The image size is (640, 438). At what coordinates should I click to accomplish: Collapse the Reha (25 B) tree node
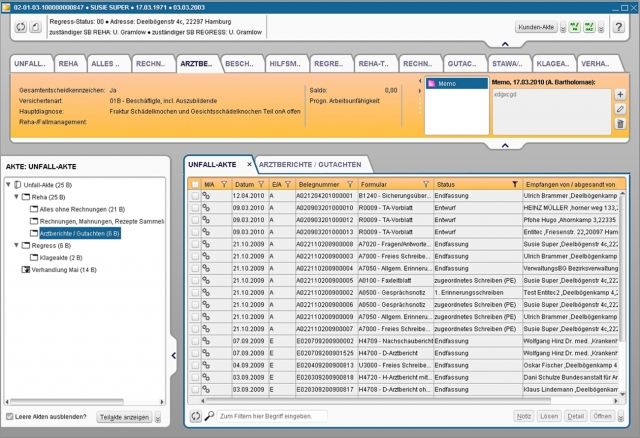tap(16, 197)
